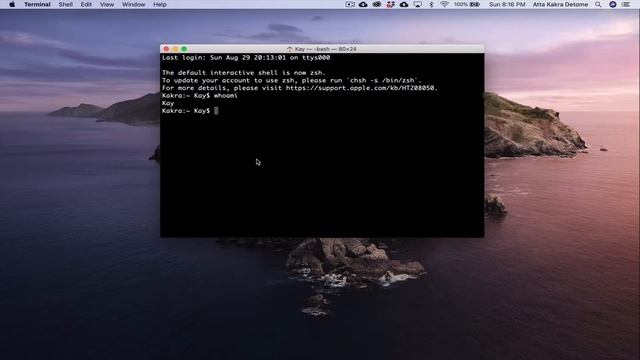Click the second cloud icon beside AirPlay
The height and width of the screenshot is (360, 640).
click(404, 4)
